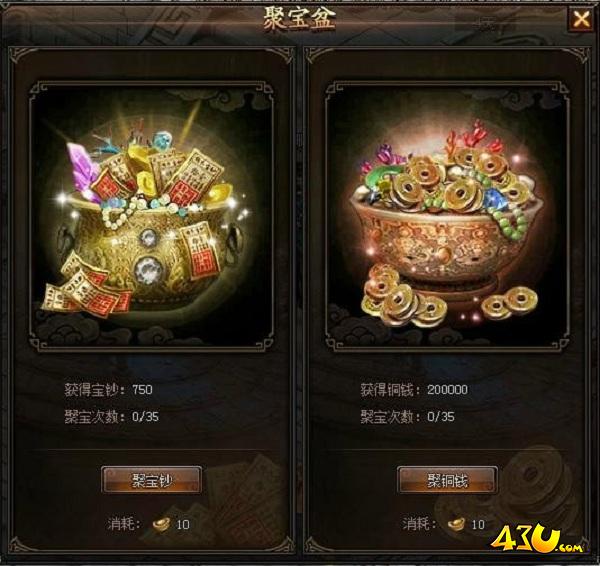The height and width of the screenshot is (566, 600).
Task: Close the 聚宝盆 window
Action: 581,19
